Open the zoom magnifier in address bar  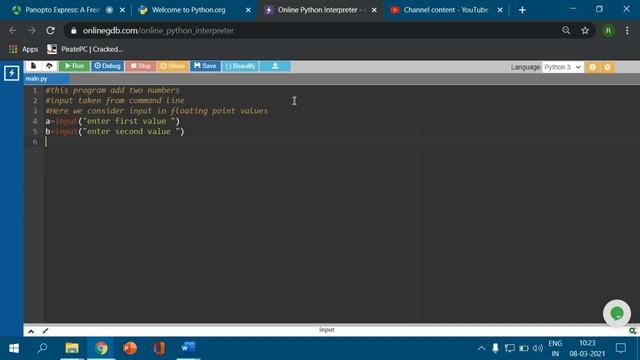(566, 31)
